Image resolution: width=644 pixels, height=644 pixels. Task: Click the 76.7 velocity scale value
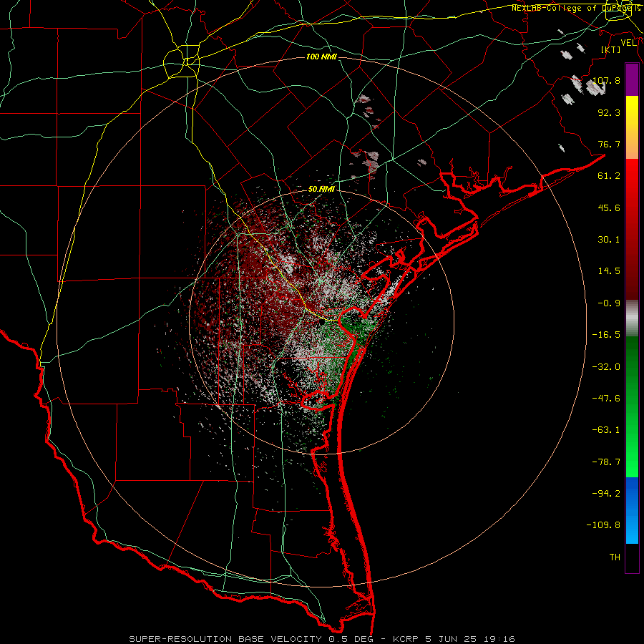point(609,144)
